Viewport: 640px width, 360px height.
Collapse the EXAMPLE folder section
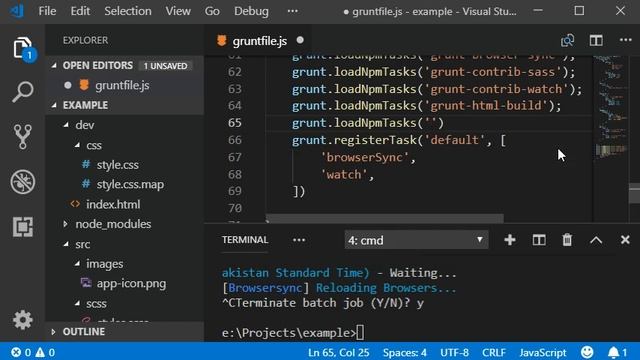[54, 105]
